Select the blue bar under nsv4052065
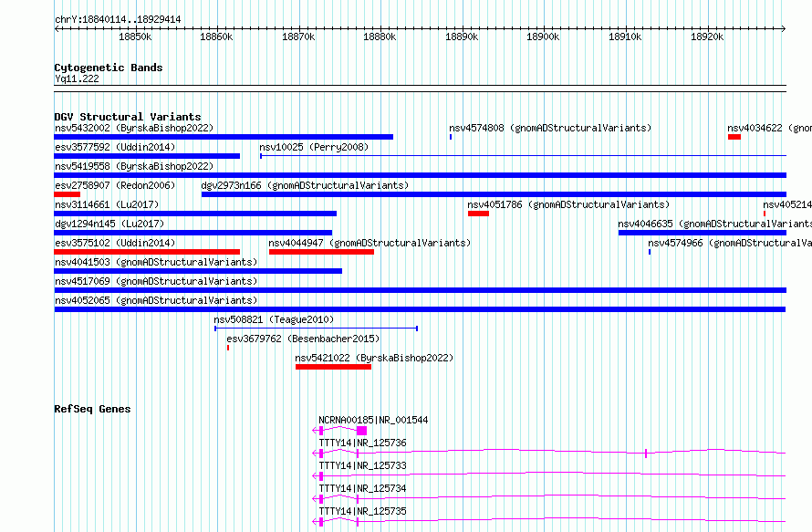 pyautogui.click(x=420, y=309)
